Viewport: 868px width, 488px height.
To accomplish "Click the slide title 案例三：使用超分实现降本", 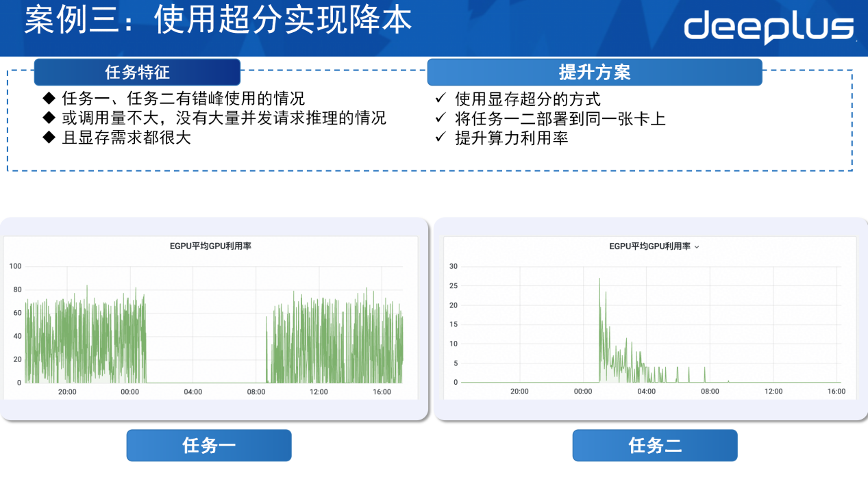I will [x=218, y=21].
